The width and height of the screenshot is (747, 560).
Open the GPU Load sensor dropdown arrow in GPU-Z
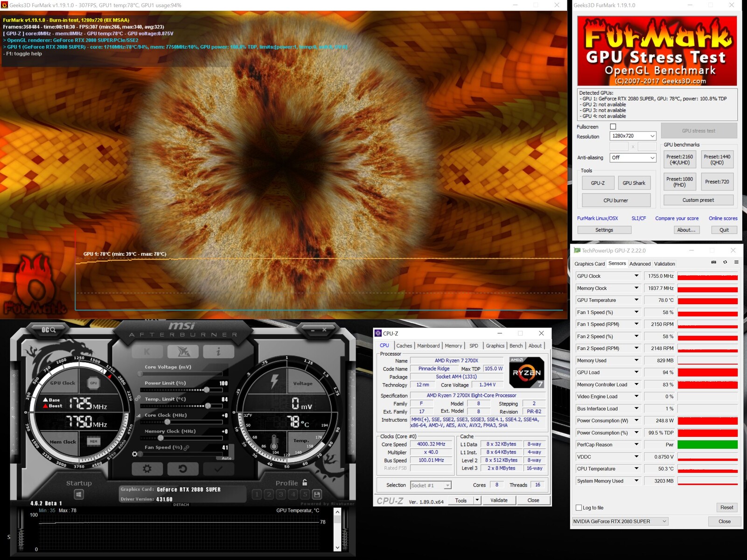[636, 372]
